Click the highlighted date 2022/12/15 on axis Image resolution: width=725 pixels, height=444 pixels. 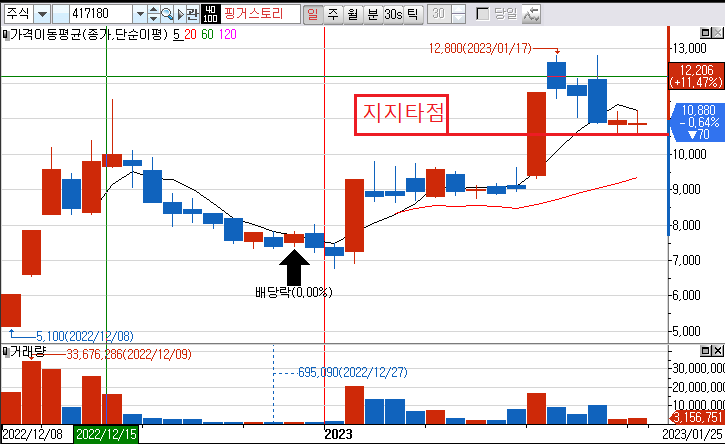pos(106,434)
